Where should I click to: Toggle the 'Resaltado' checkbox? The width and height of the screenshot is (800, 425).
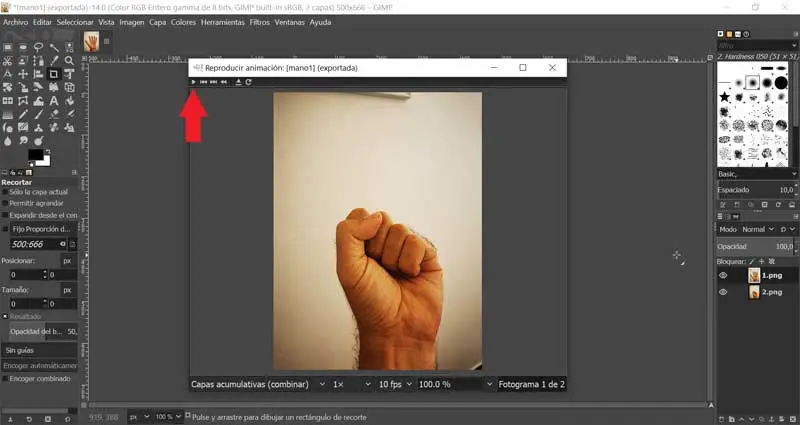(x=5, y=316)
